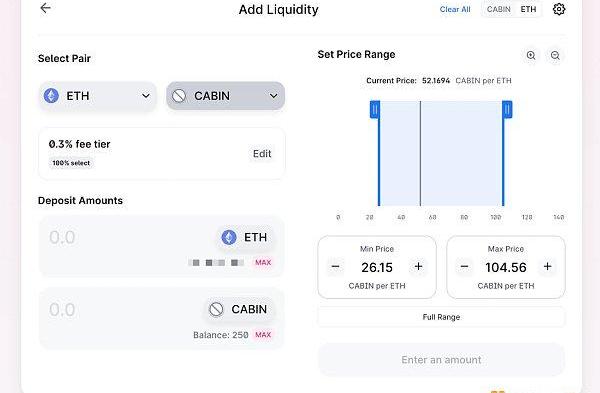Click MAX for ETH deposit
Viewport: 600px width, 393px height.
tap(263, 263)
